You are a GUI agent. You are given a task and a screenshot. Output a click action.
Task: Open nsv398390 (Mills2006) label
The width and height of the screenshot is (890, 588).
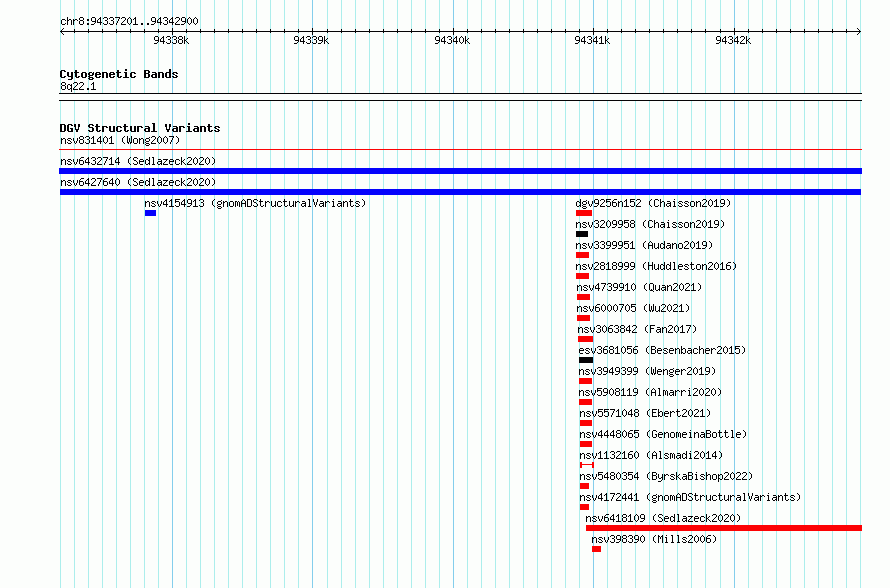654,539
